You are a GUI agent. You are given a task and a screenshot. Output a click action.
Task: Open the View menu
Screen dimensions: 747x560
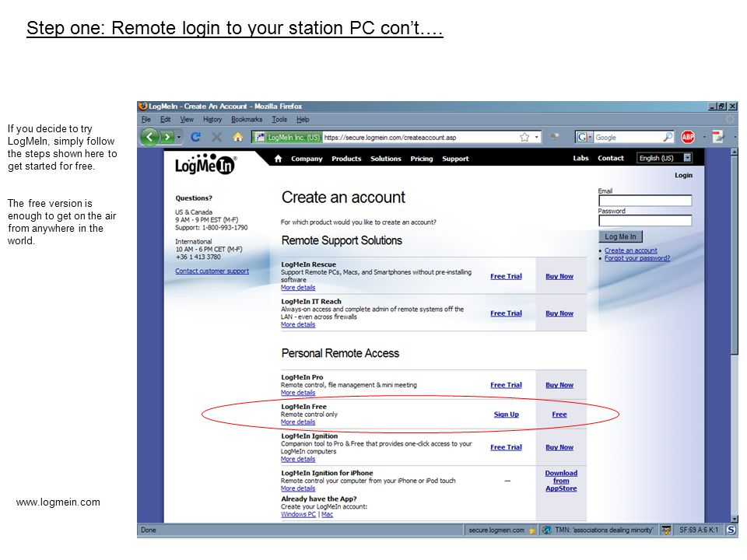(187, 120)
